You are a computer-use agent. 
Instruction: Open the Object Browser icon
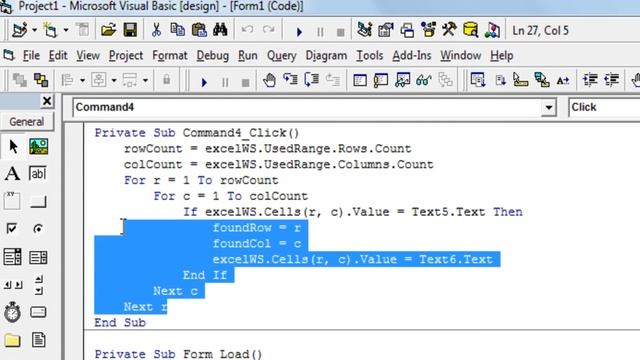(x=428, y=30)
